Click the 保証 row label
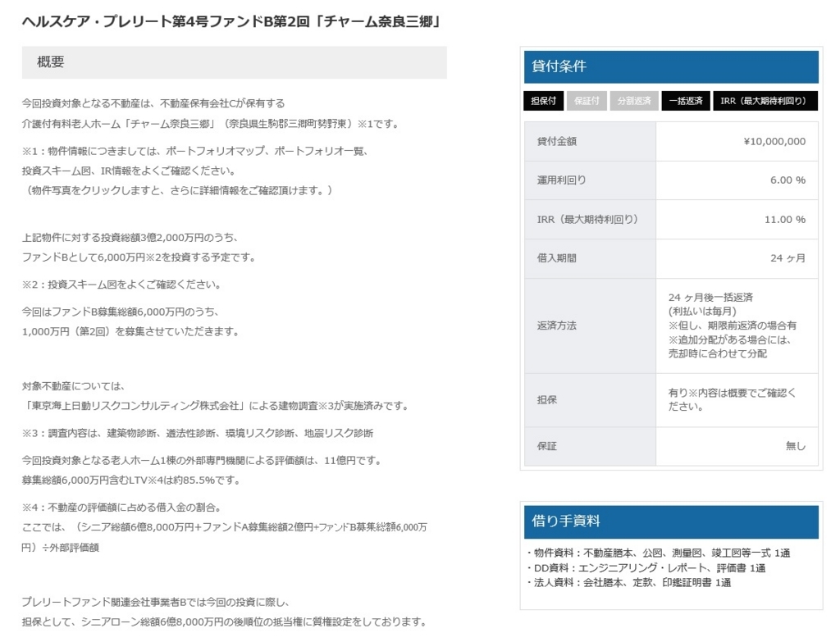The height and width of the screenshot is (642, 840). coord(547,446)
